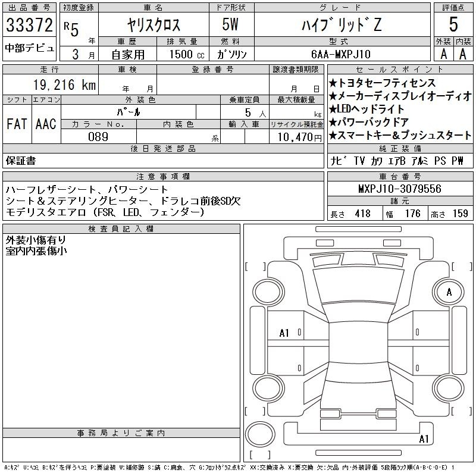This screenshot has height=476, width=476.
Task: Click the color number 089
Action: 99,136
